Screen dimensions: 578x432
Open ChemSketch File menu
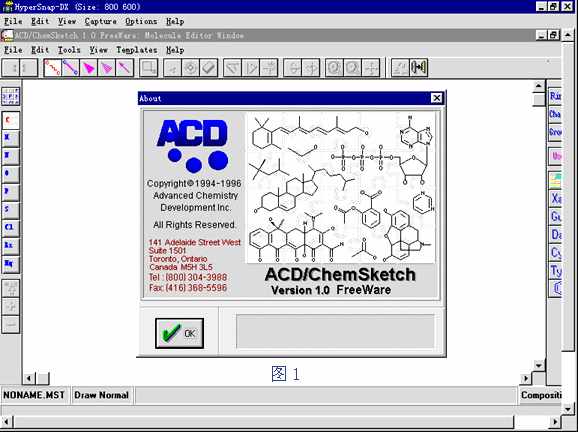[13, 50]
